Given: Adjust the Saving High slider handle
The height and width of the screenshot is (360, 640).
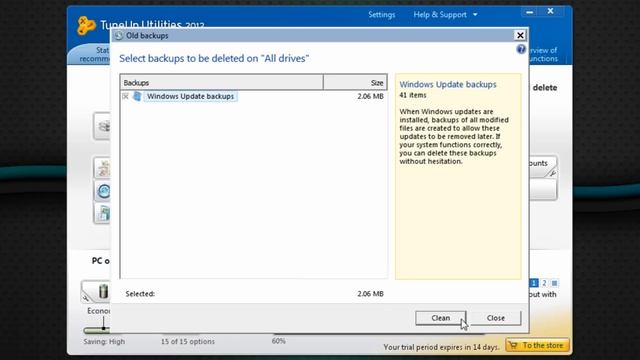Looking at the screenshot, I should click(104, 327).
